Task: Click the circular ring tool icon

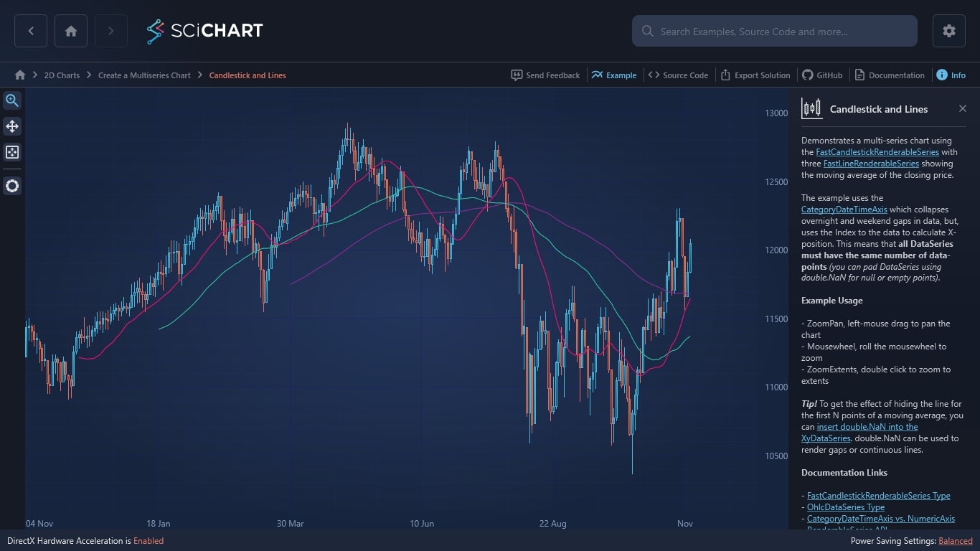Action: pyautogui.click(x=12, y=187)
